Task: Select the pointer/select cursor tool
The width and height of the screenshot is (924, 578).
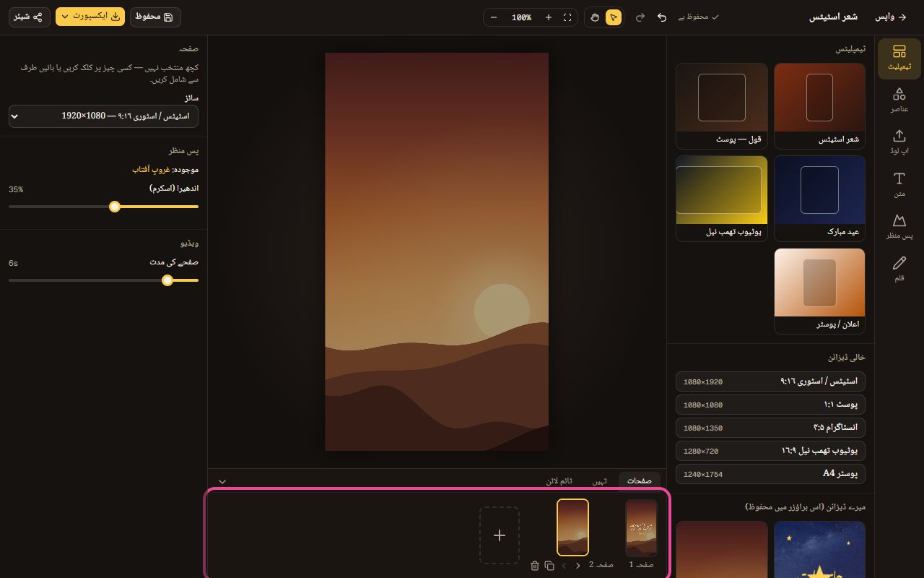Action: 614,17
